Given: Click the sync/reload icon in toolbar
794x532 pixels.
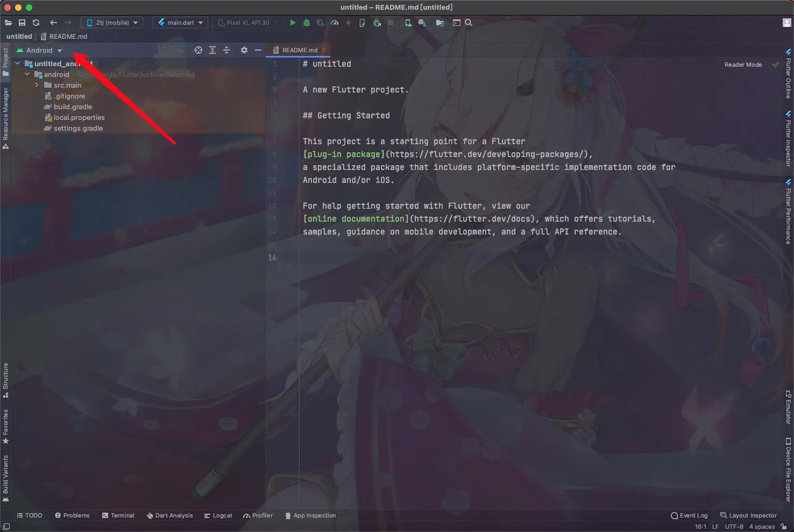Looking at the screenshot, I should (36, 23).
